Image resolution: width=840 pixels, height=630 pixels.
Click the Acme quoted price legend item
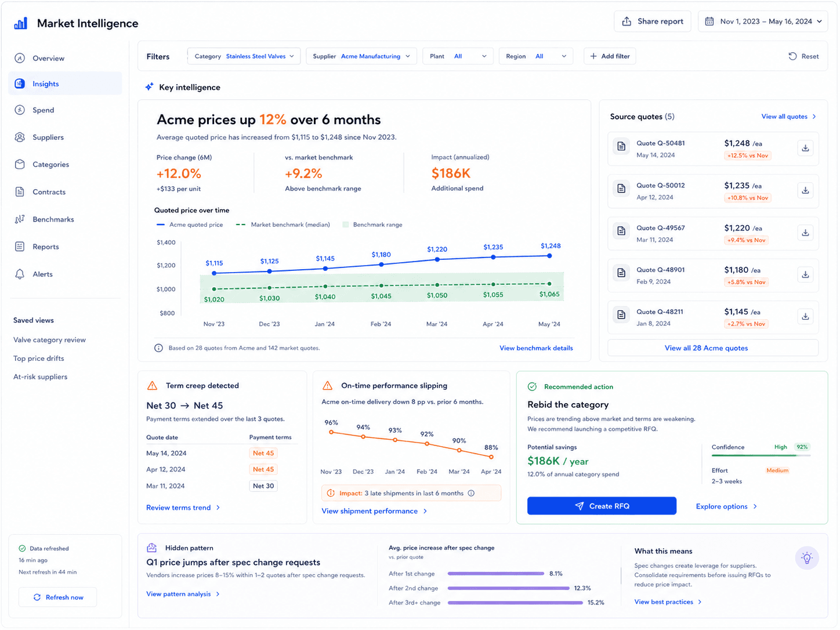[190, 225]
